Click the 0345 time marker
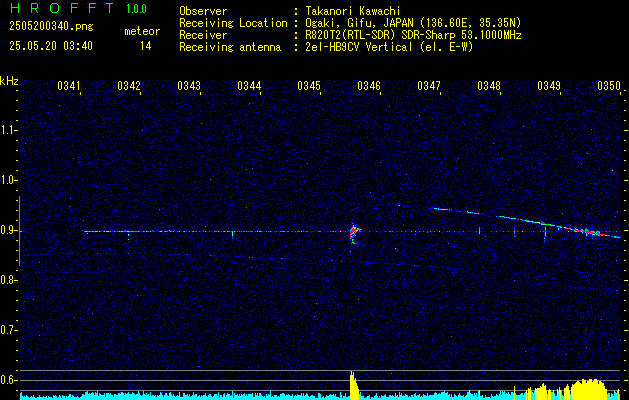This screenshot has width=629, height=400. click(x=309, y=86)
